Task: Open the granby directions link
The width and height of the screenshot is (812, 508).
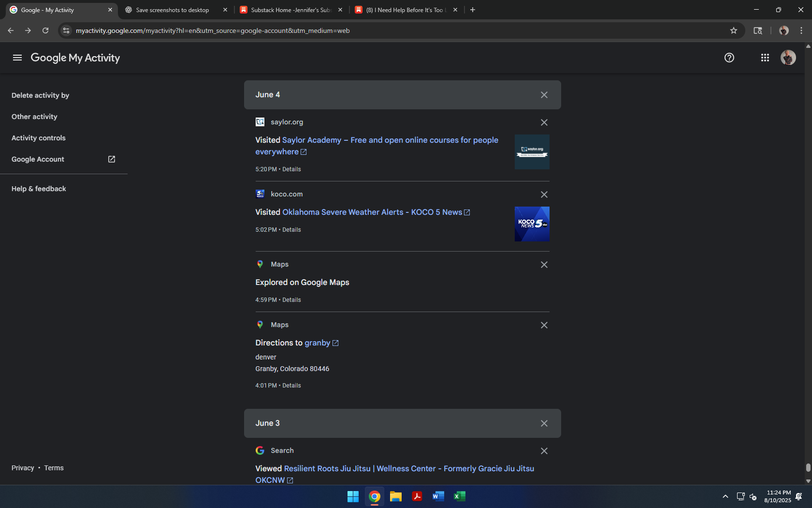Action: click(x=318, y=343)
